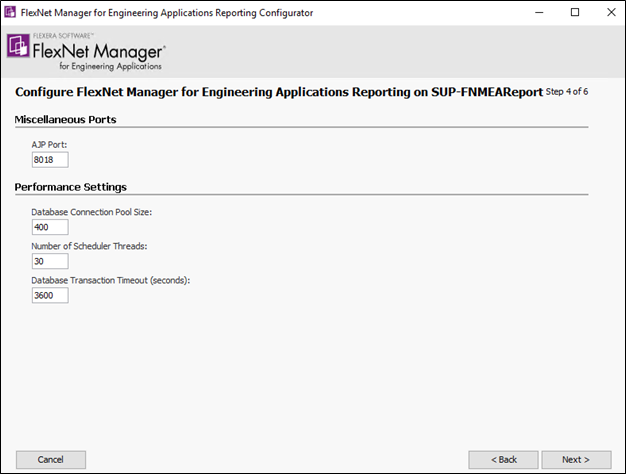The image size is (626, 474).
Task: Click the Database Transaction Timeout field
Action: tap(50, 296)
